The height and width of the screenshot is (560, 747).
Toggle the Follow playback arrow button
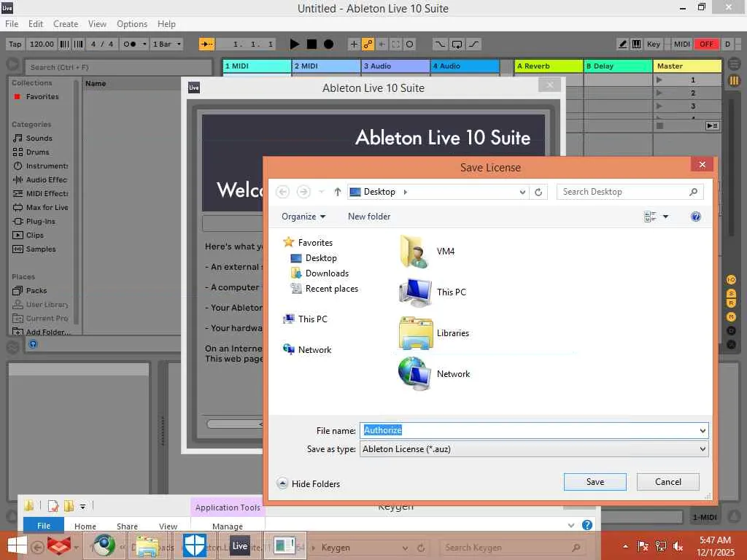coord(207,44)
